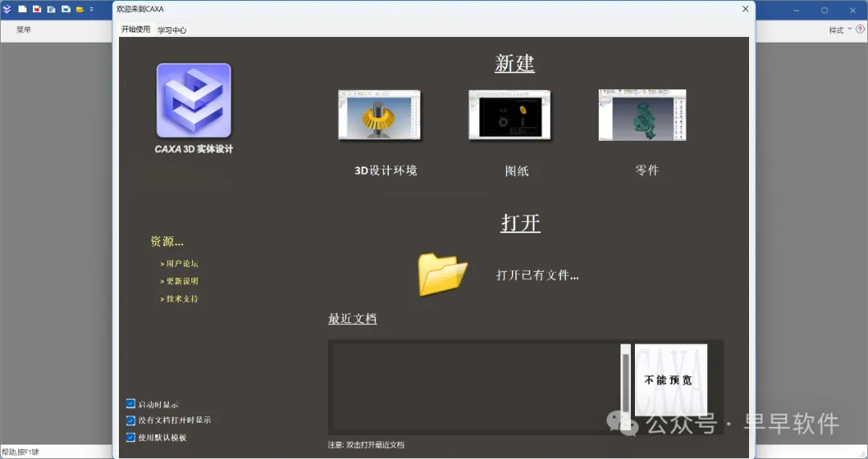The width and height of the screenshot is (868, 459).
Task: Toggle the 启动时显示 checkbox
Action: point(131,404)
